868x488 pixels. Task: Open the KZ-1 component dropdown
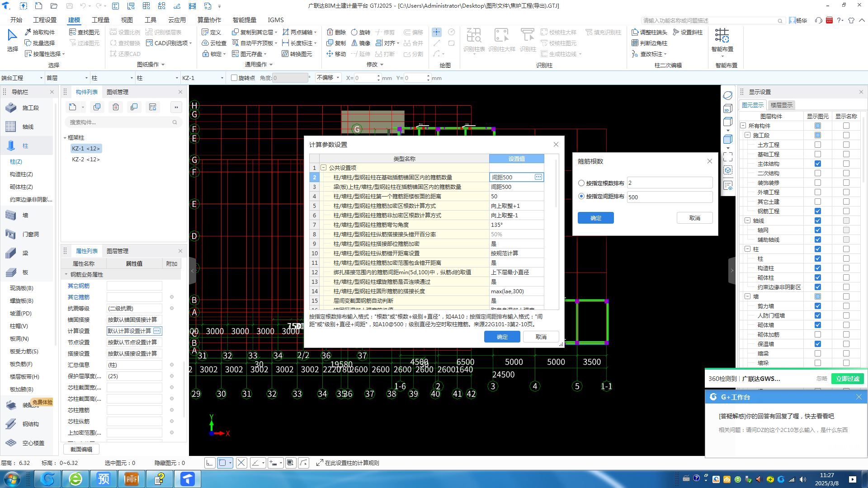point(222,78)
